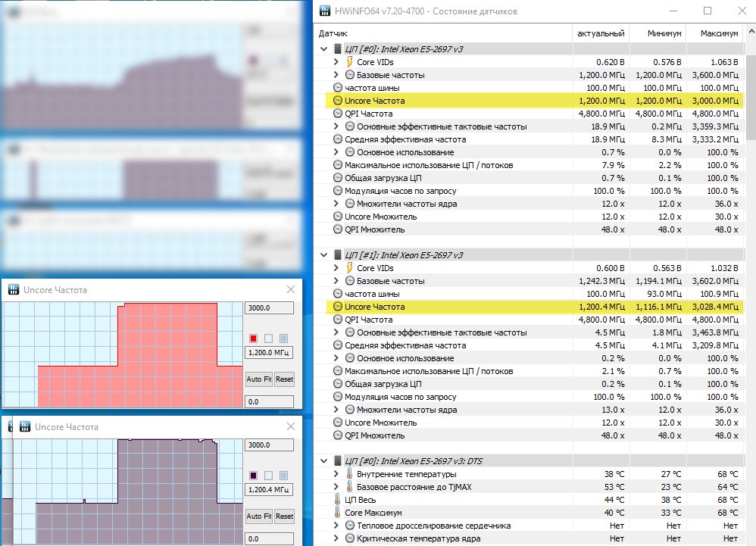The image size is (756, 546).
Task: Click the chip icon of ЦП [#0] DTS group
Action: [x=338, y=461]
